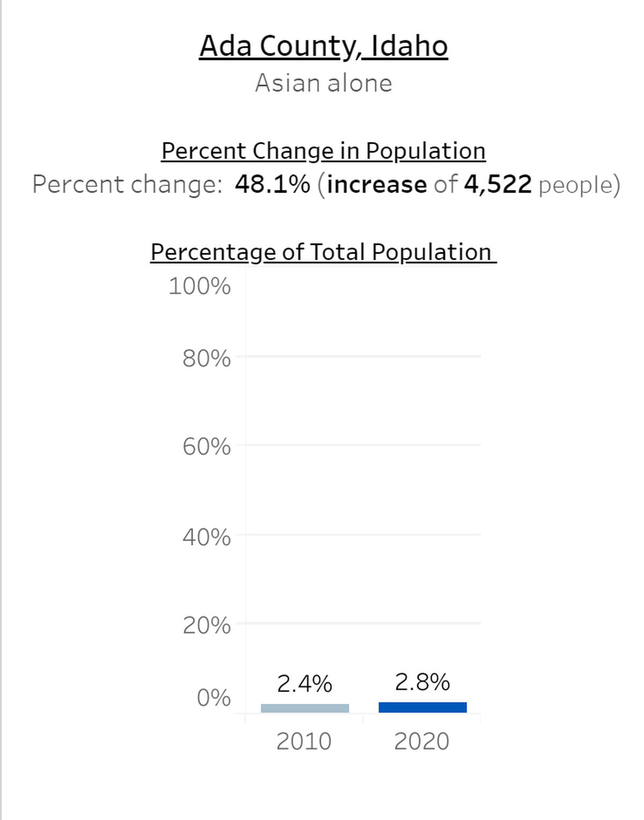Click the 2.8% bar label

click(422, 682)
